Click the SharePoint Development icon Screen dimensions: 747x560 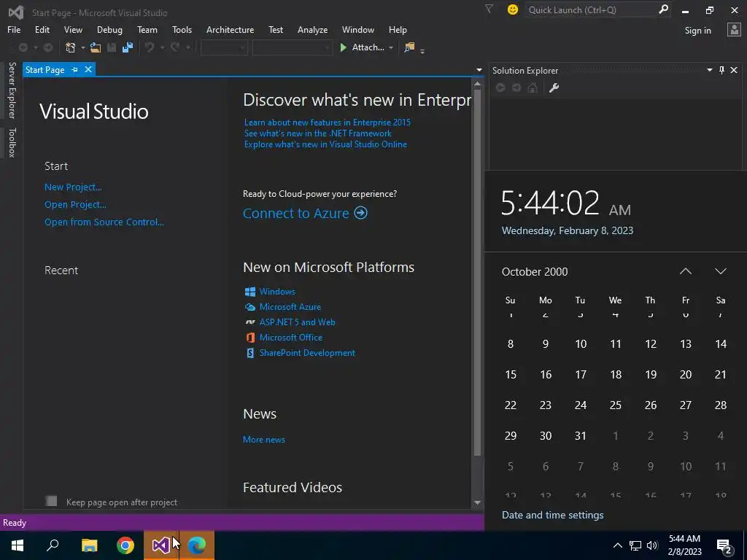pyautogui.click(x=250, y=353)
